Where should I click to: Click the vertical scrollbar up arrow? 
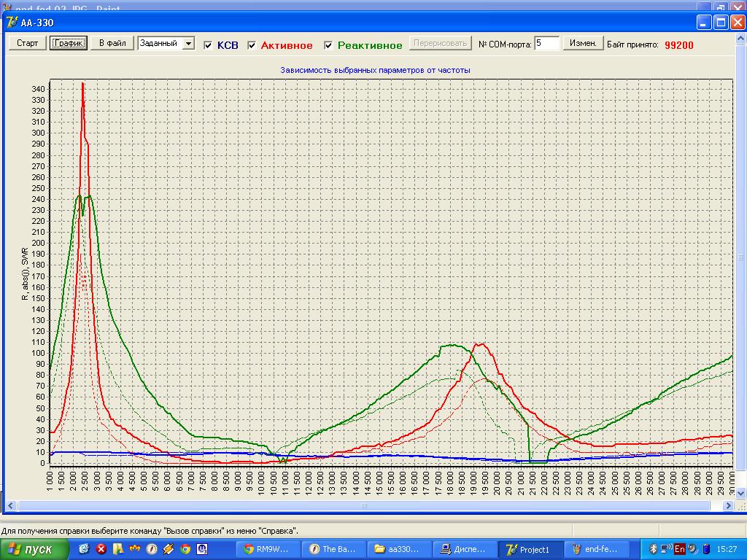click(x=741, y=38)
